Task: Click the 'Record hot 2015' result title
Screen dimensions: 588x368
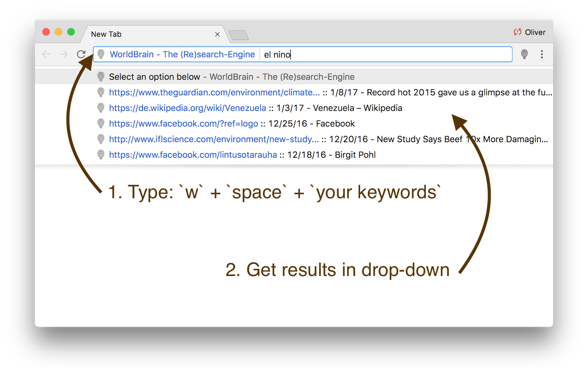Action: pos(459,92)
